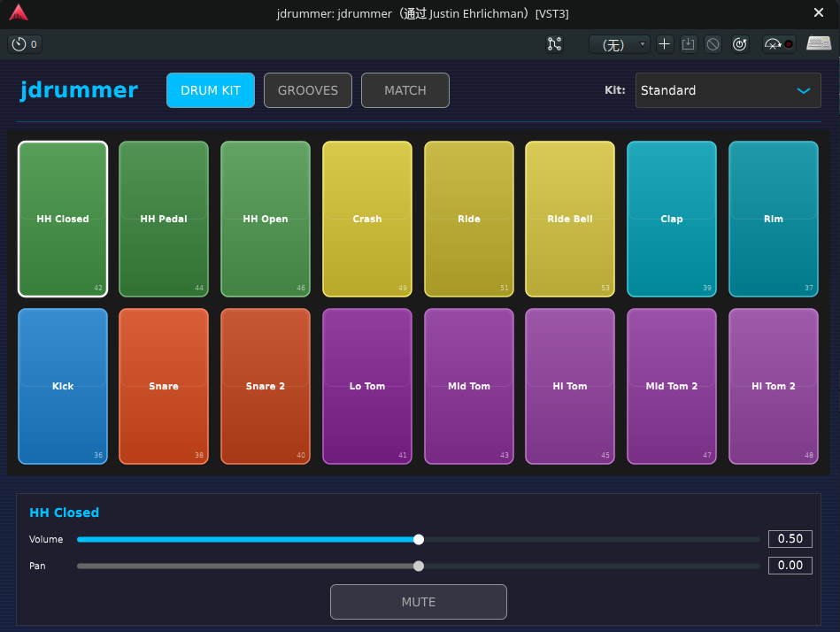Show the virtual keyboard icon
The image size is (840, 632).
pos(819,42)
